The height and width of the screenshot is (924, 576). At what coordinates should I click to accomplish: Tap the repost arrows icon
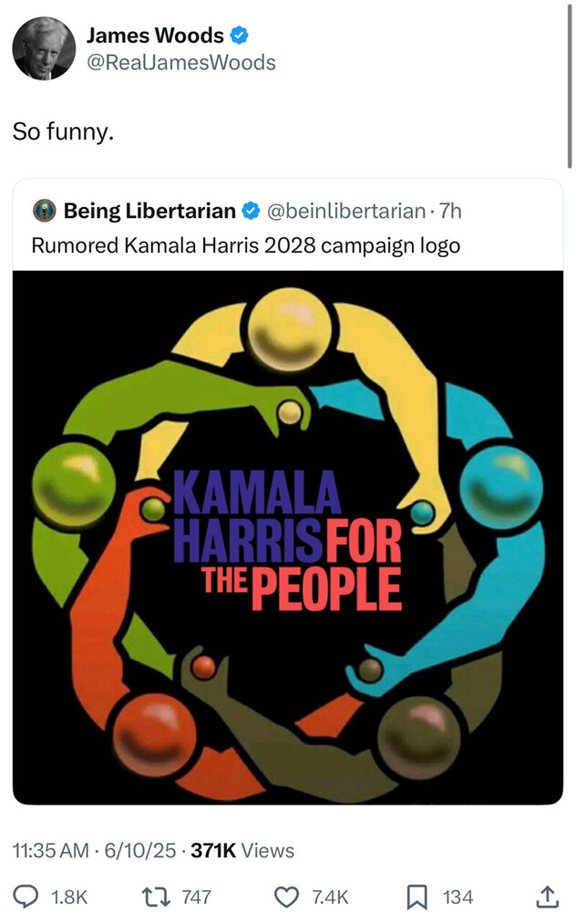tap(156, 897)
